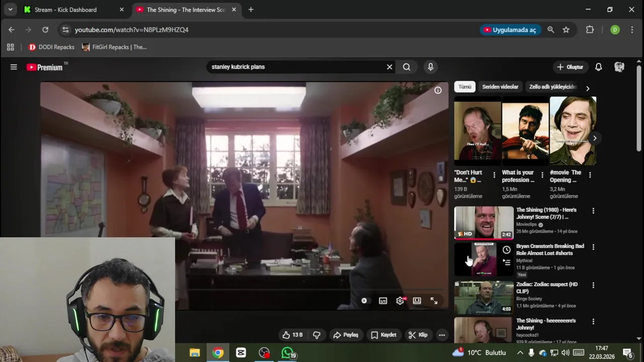This screenshot has width=644, height=362.
Task: Toggle the autoplay switch in the player
Action: coord(364,301)
